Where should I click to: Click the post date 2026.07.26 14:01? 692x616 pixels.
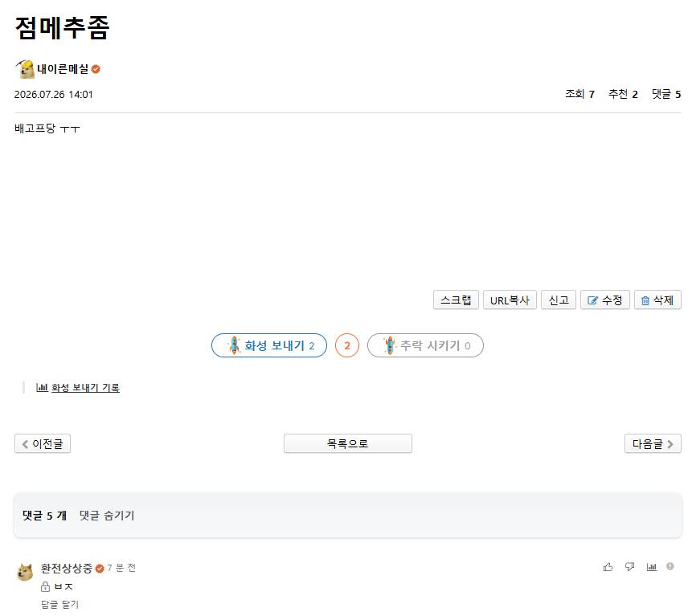pyautogui.click(x=53, y=94)
